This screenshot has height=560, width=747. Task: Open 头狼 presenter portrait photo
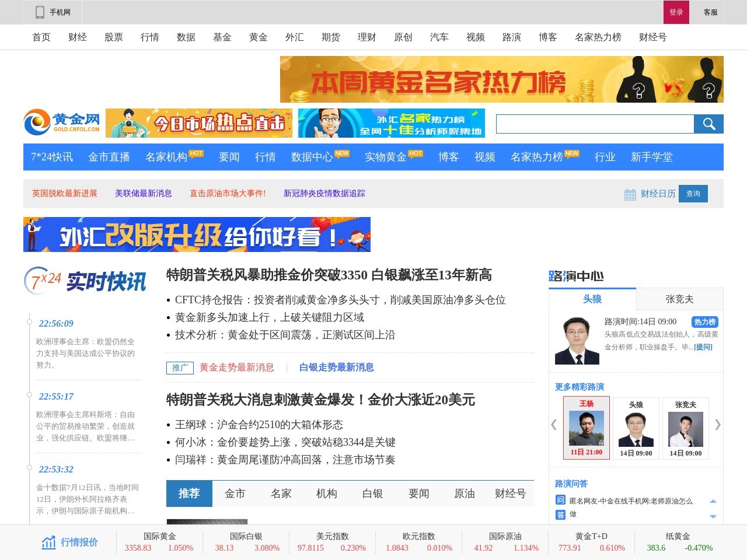pos(577,340)
